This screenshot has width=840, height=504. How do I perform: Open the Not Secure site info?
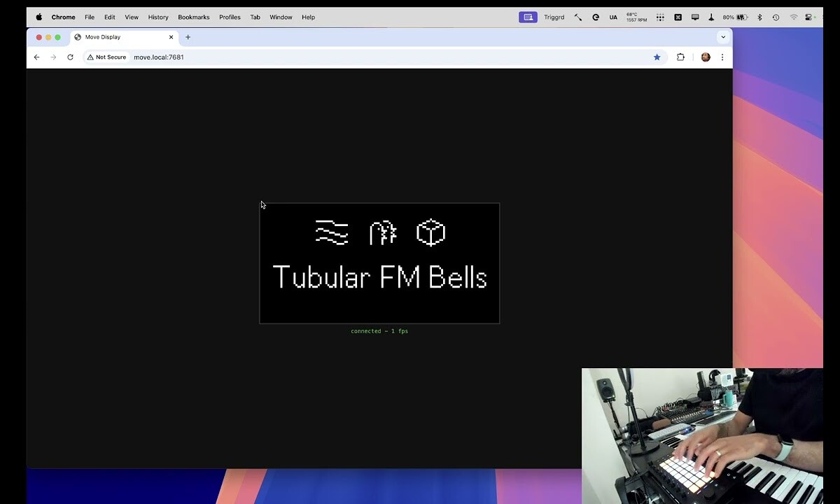[107, 57]
